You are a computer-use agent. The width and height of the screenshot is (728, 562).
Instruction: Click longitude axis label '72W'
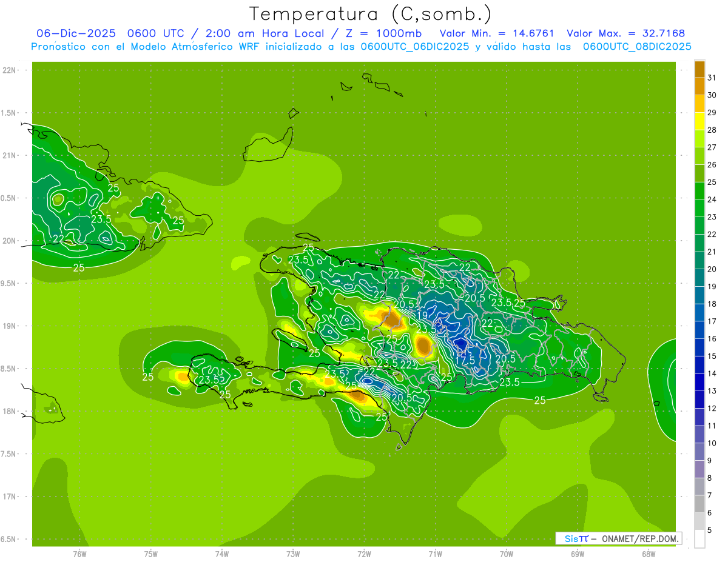tap(364, 554)
